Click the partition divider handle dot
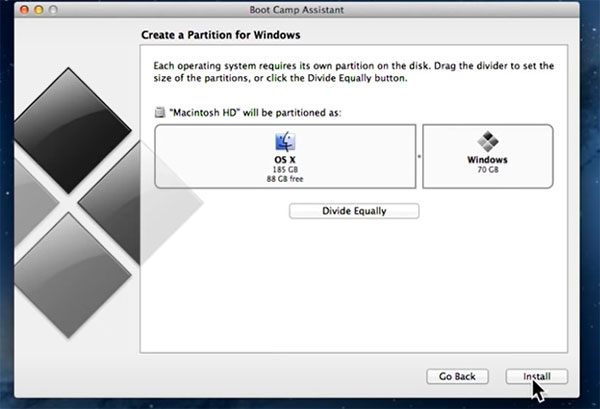This screenshot has height=409, width=600. click(x=419, y=156)
